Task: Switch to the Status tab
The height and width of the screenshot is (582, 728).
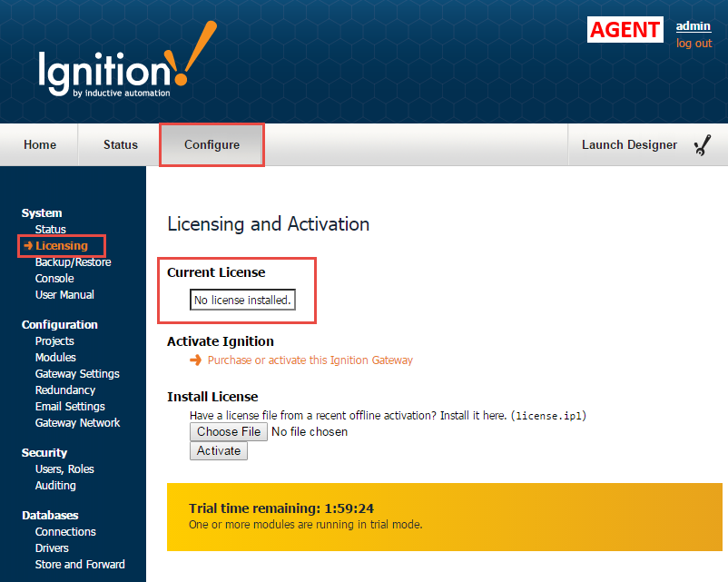Action: (x=121, y=145)
